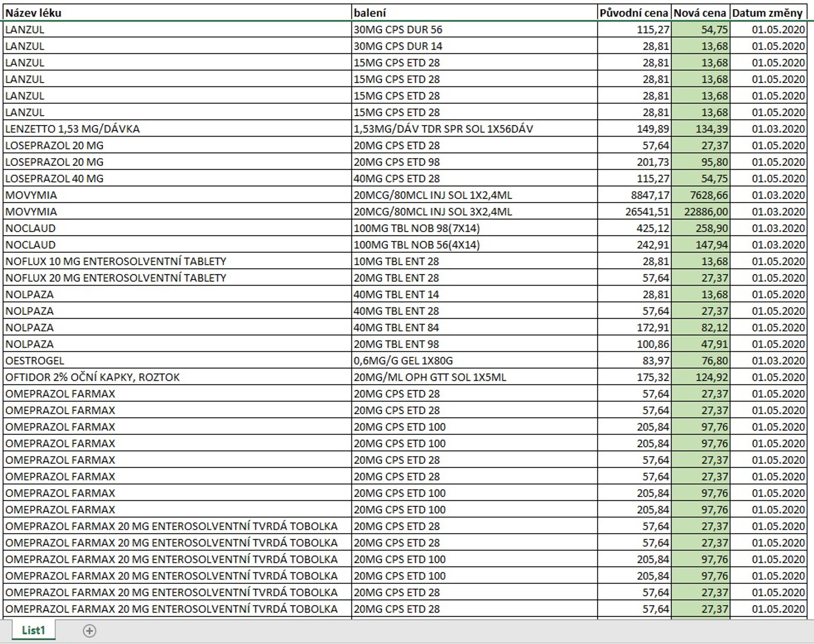
Task: Select 'OFTIDOR 2% OČNÍ KAPKY, ROZTOK' cell
Action: 177,377
